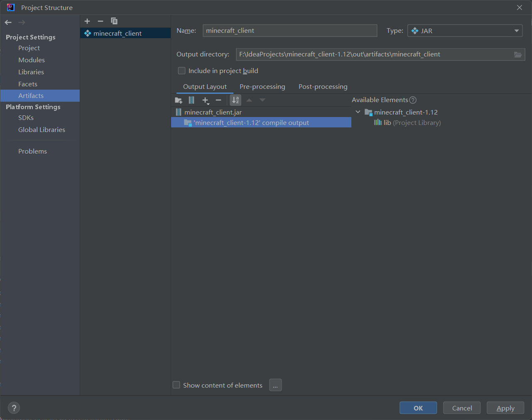
Task: Click the forward navigation arrow
Action: coord(22,22)
